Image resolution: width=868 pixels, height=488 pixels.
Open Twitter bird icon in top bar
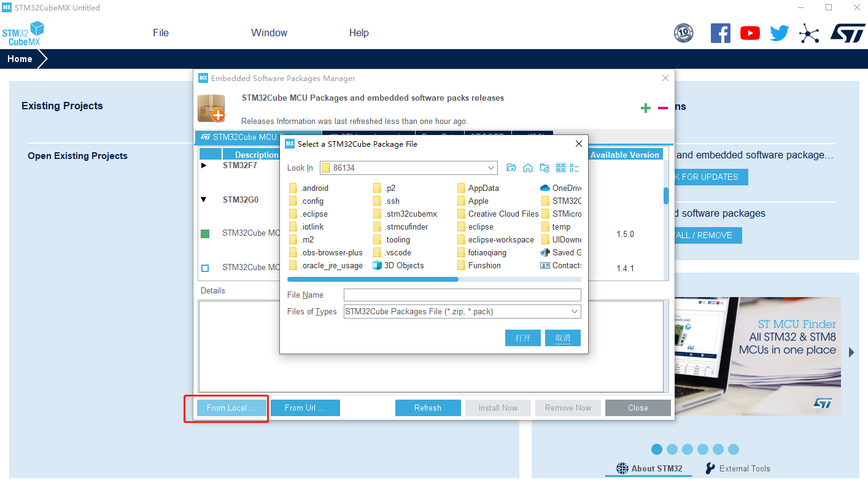[780, 33]
